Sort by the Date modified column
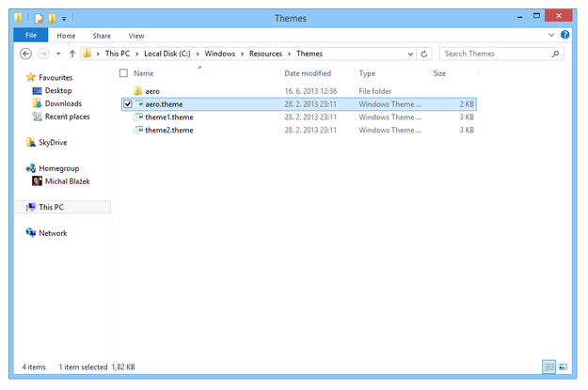This screenshot has width=588, height=390. click(x=308, y=73)
